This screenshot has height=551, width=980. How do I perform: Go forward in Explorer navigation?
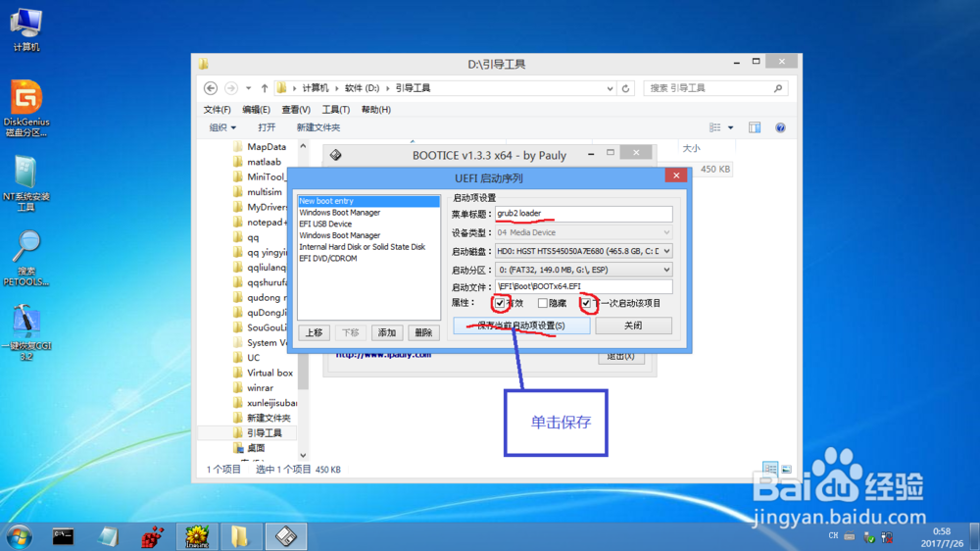click(x=230, y=88)
